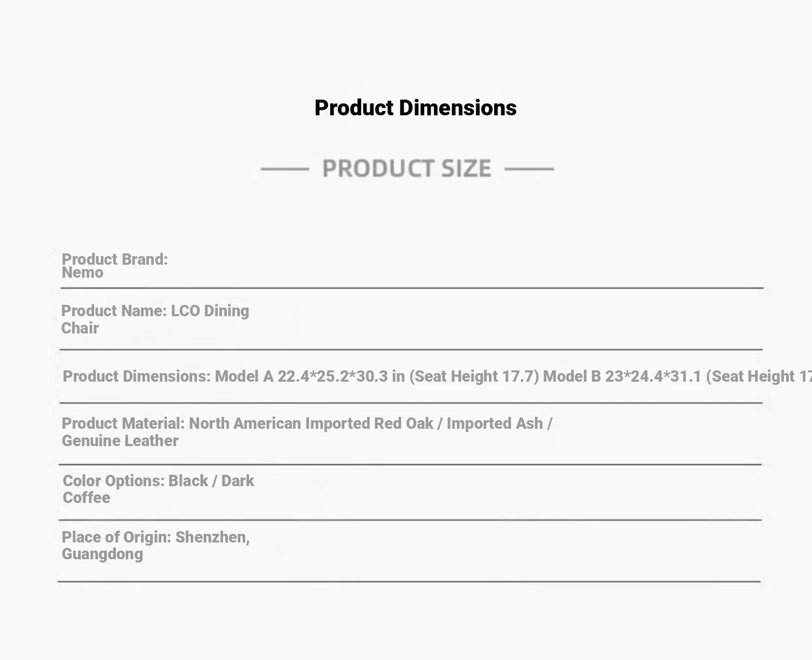812x660 pixels.
Task: Click the dash left of PRODUCT SIZE
Action: coord(285,169)
